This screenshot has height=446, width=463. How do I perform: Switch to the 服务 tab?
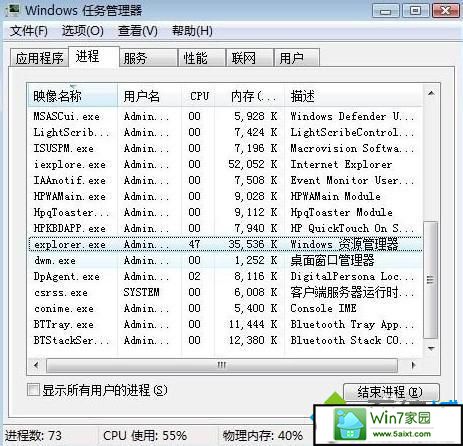tap(148, 58)
